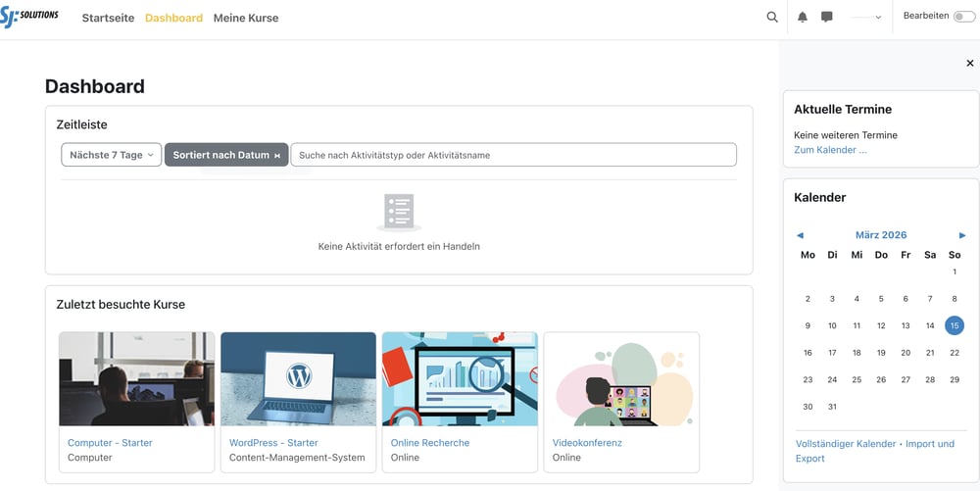
Task: Expand the Nächste 7 Tage filter
Action: (112, 155)
